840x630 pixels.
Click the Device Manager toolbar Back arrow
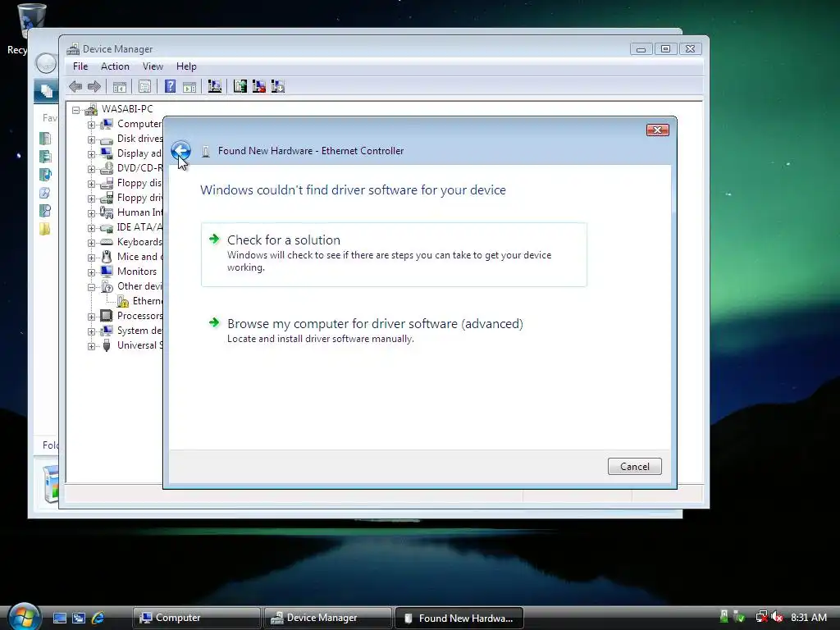coord(75,86)
